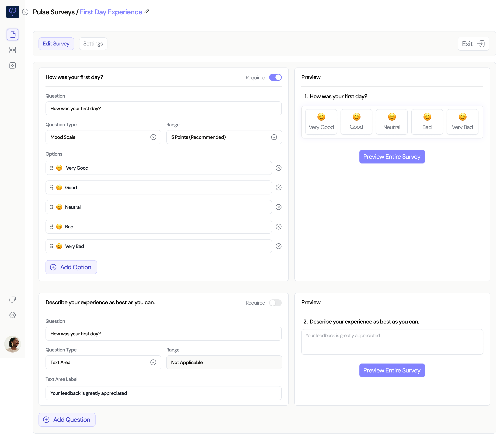
Task: Select the Edit Survey tab
Action: tap(56, 44)
